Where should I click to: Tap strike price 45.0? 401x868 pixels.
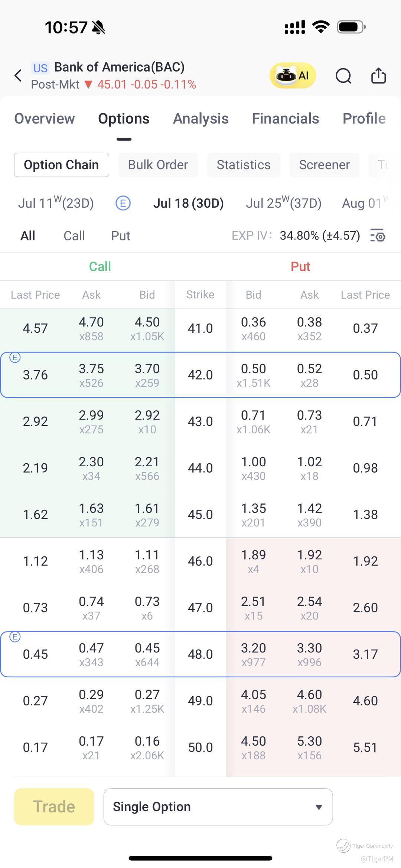click(x=200, y=514)
